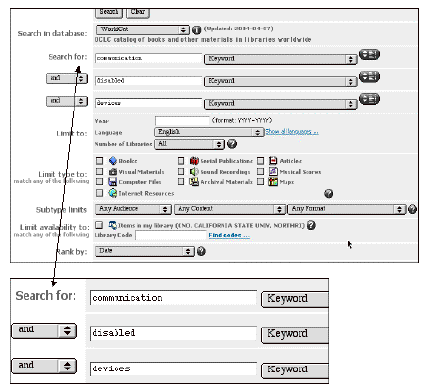Viewport: 428px width, 391px height.
Task: Click help icon after Items in my library
Action: pyautogui.click(x=311, y=225)
